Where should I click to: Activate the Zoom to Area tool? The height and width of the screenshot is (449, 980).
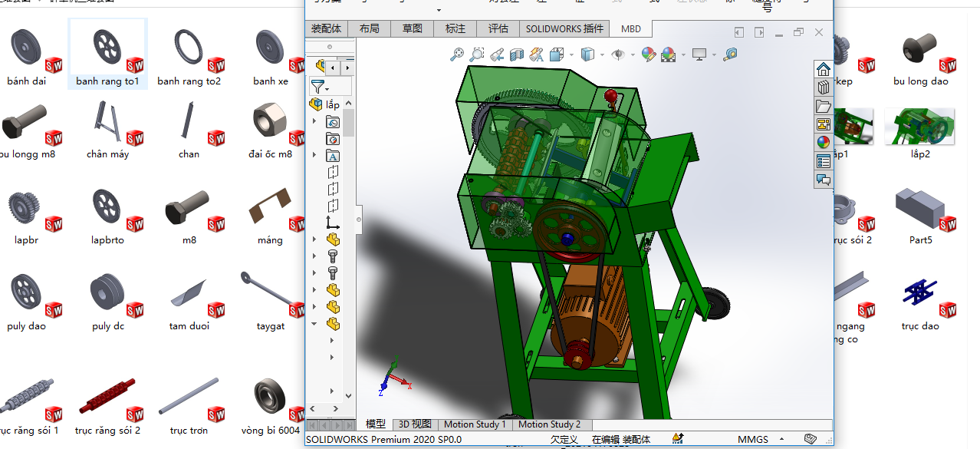(x=477, y=54)
